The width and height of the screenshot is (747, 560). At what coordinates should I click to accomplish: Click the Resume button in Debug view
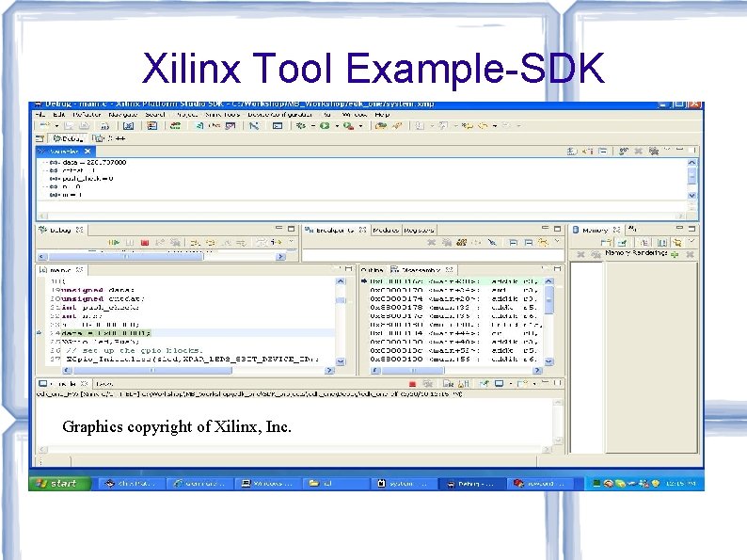point(114,243)
